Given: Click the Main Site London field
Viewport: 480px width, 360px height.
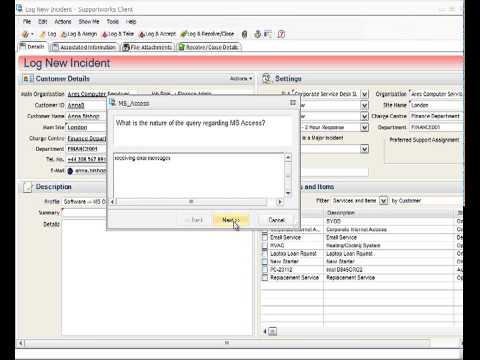Looking at the screenshot, I should 86,127.
